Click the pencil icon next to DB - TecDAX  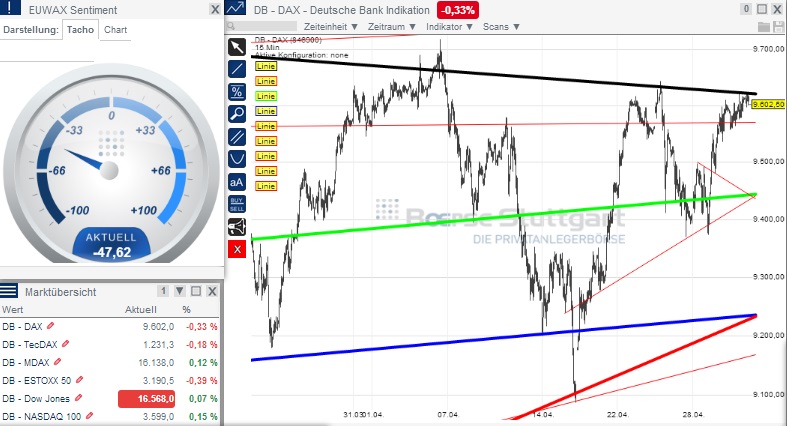point(65,344)
